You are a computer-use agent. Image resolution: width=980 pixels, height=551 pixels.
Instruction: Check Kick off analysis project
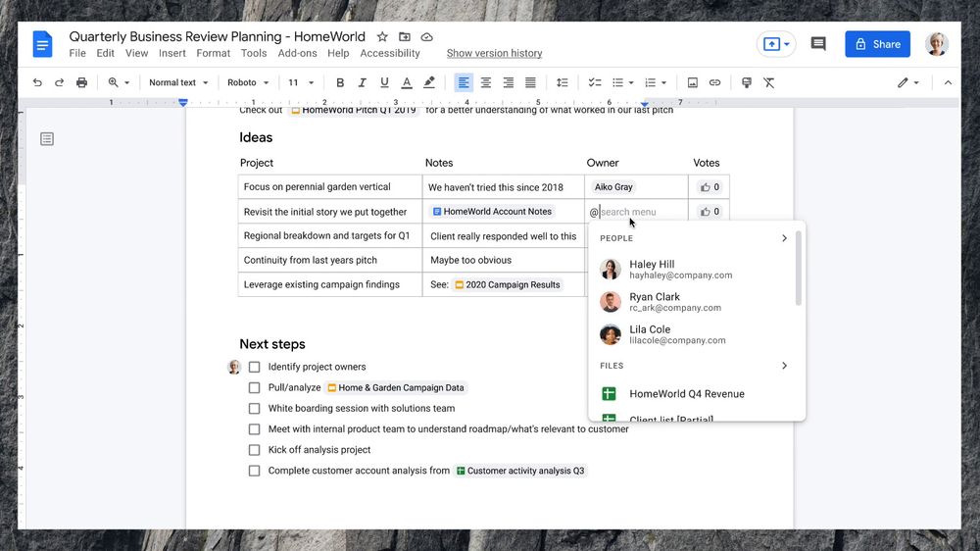coord(255,450)
